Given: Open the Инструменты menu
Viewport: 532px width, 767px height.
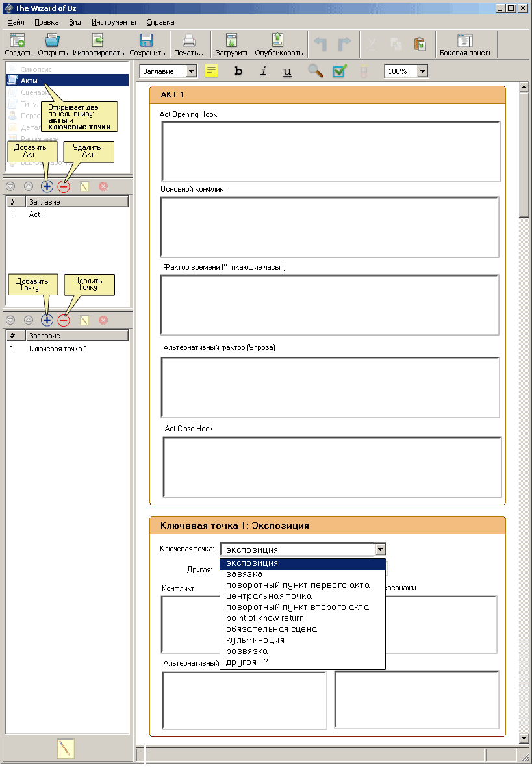Looking at the screenshot, I should [114, 23].
